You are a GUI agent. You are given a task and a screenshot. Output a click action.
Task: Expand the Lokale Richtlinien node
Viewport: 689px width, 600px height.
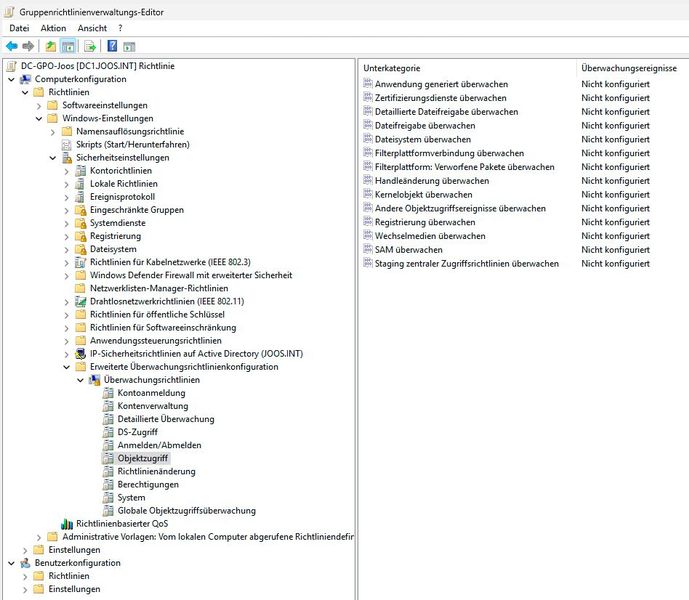(x=66, y=184)
